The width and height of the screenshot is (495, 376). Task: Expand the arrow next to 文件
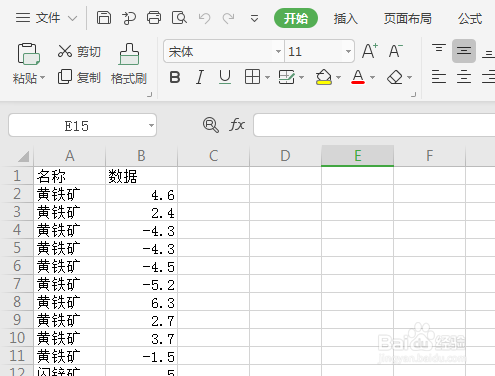(x=72, y=18)
